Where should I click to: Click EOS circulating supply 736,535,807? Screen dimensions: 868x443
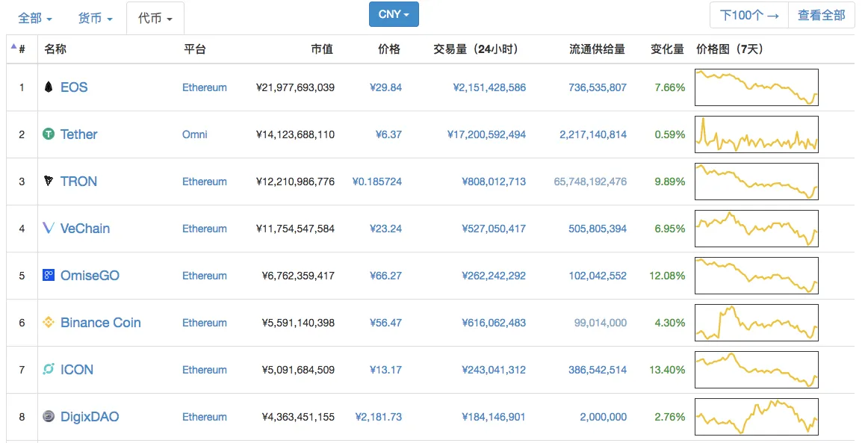pos(598,87)
